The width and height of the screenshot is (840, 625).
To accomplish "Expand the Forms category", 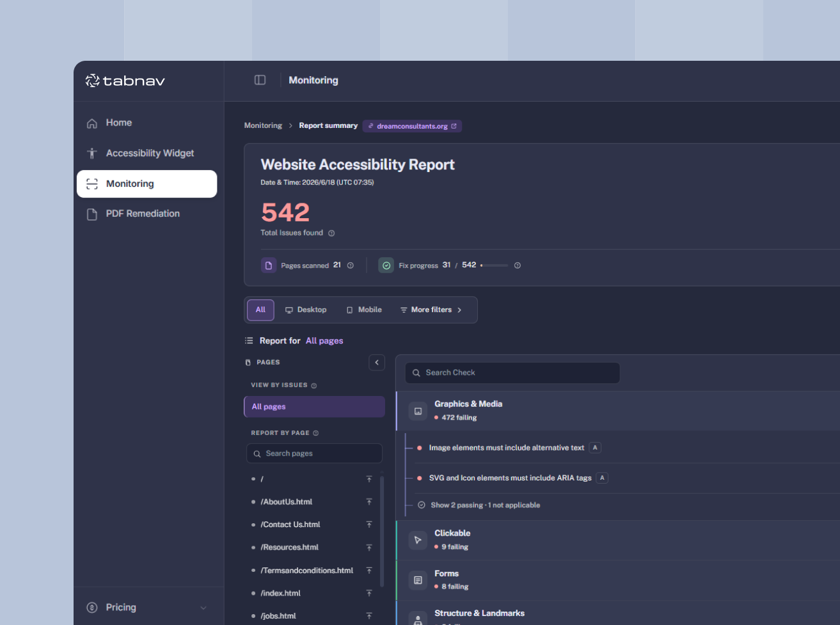I will pos(618,580).
